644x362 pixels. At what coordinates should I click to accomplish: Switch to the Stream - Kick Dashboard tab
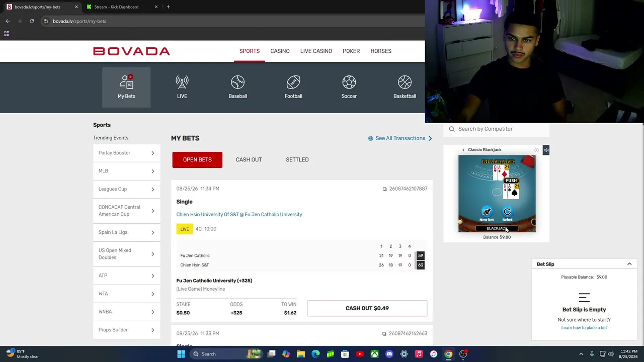coord(121,7)
